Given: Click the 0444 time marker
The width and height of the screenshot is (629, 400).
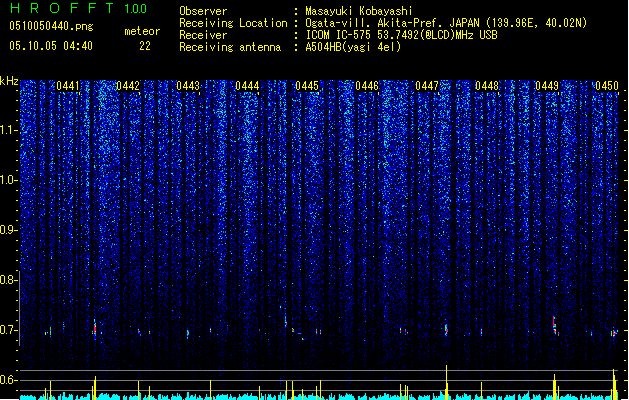Looking at the screenshot, I should coord(247,86).
